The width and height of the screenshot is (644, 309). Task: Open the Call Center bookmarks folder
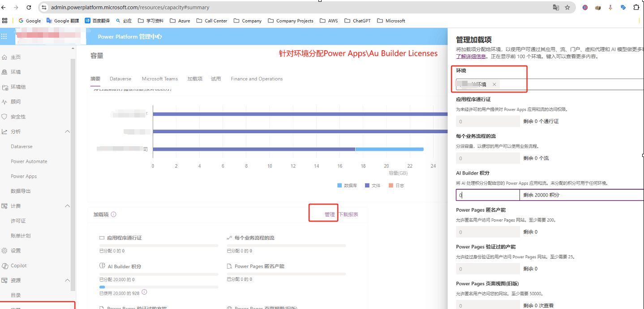tap(212, 21)
